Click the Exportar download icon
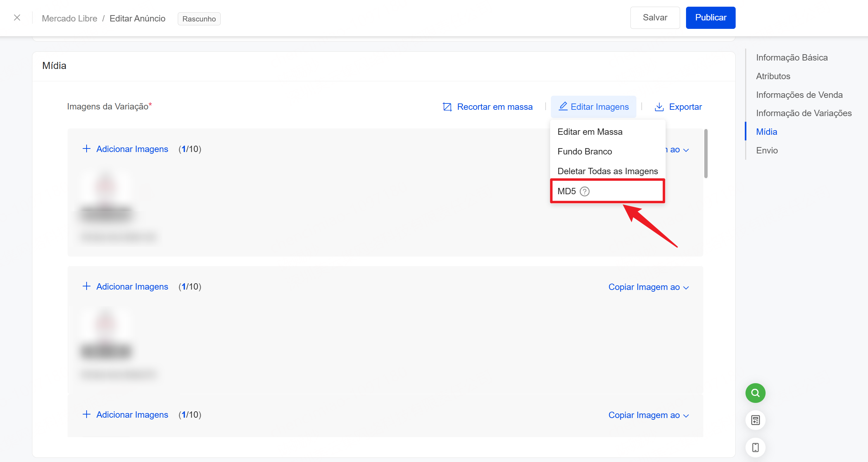Image resolution: width=868 pixels, height=462 pixels. point(659,107)
